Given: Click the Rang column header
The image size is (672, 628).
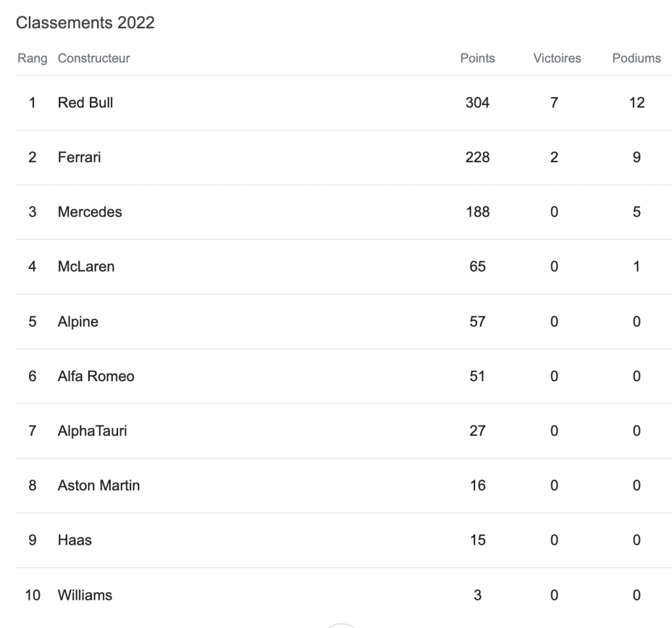Looking at the screenshot, I should coord(32,58).
